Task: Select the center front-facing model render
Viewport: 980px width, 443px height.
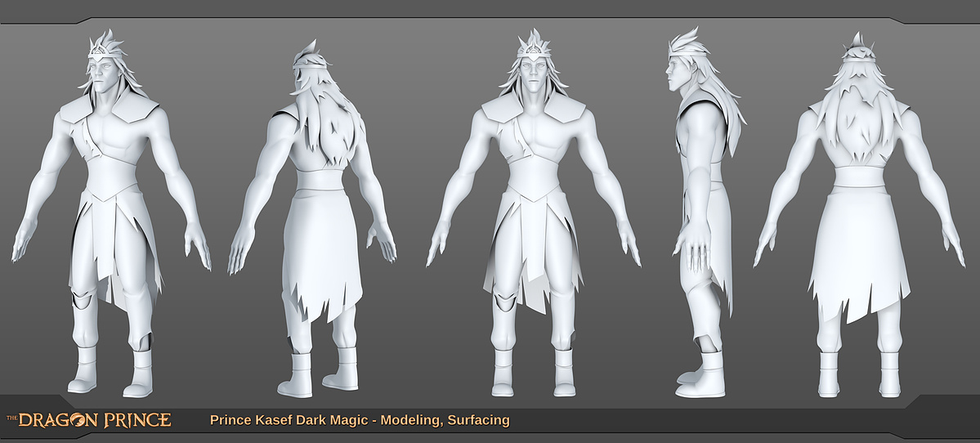Action: tap(533, 213)
